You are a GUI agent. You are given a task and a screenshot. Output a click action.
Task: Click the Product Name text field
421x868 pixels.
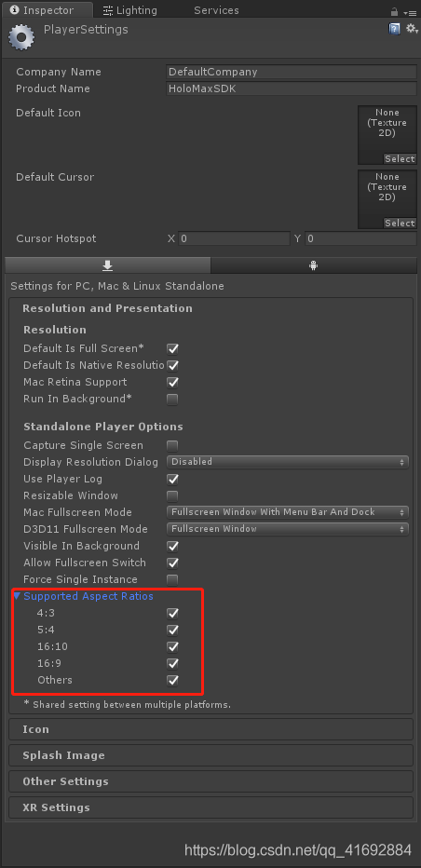point(292,88)
